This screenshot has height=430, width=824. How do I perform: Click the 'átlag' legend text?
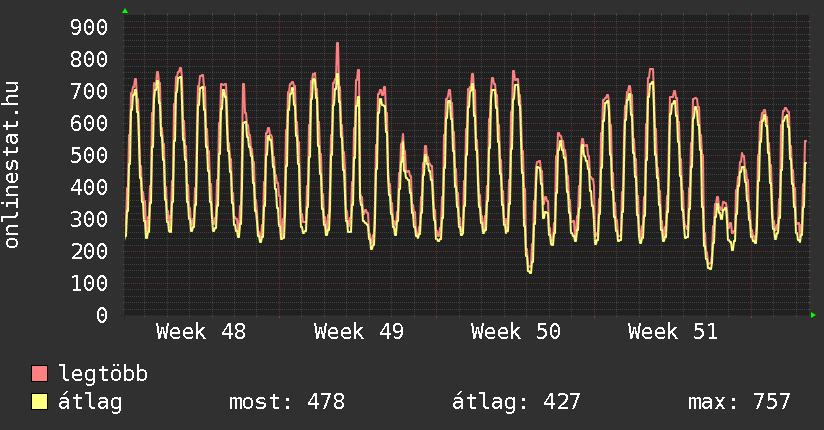[90, 402]
